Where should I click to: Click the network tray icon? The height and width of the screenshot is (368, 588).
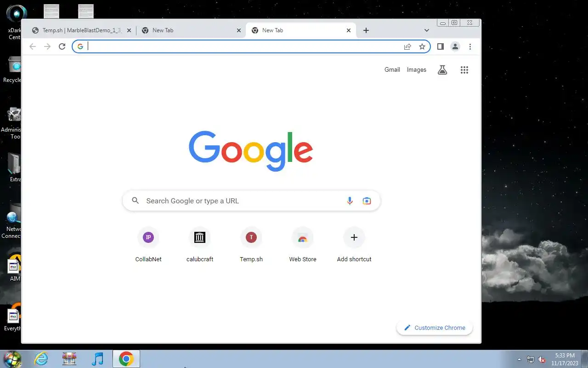(x=531, y=360)
